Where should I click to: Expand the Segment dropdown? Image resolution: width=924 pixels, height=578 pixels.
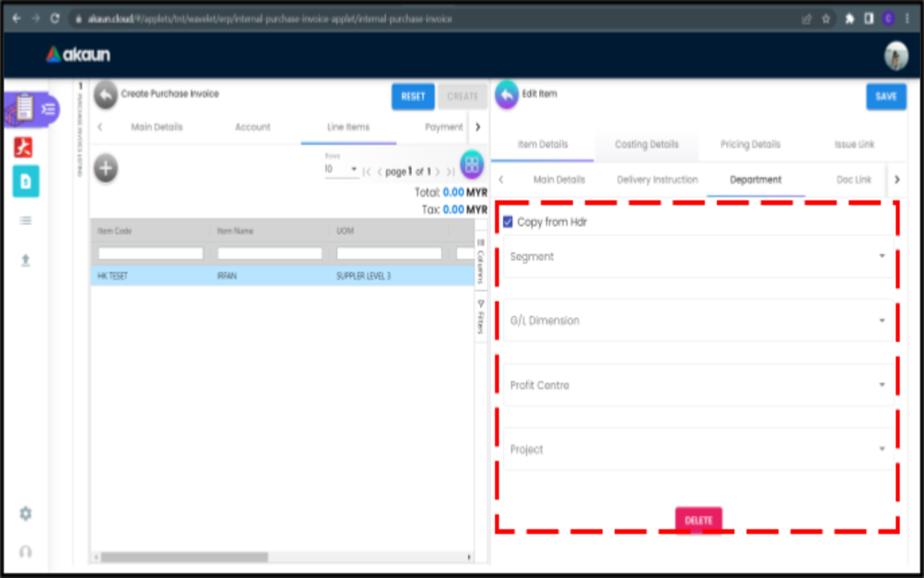(x=698, y=256)
